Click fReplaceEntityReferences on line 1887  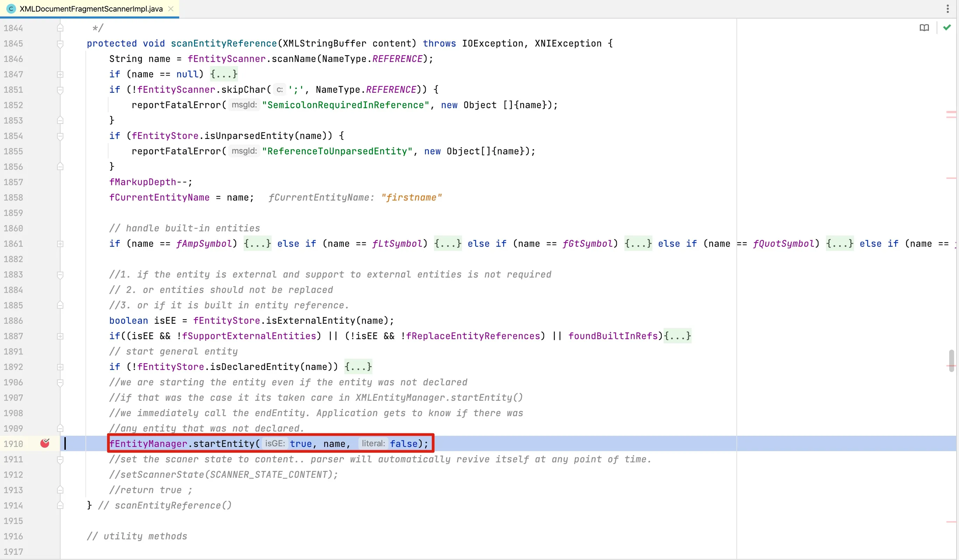pyautogui.click(x=473, y=336)
